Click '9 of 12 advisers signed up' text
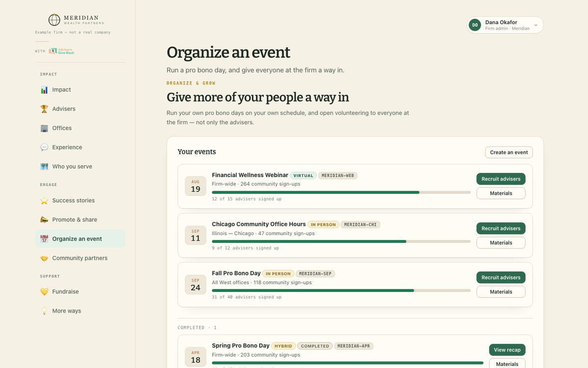Image resolution: width=588 pixels, height=368 pixels. pyautogui.click(x=245, y=248)
